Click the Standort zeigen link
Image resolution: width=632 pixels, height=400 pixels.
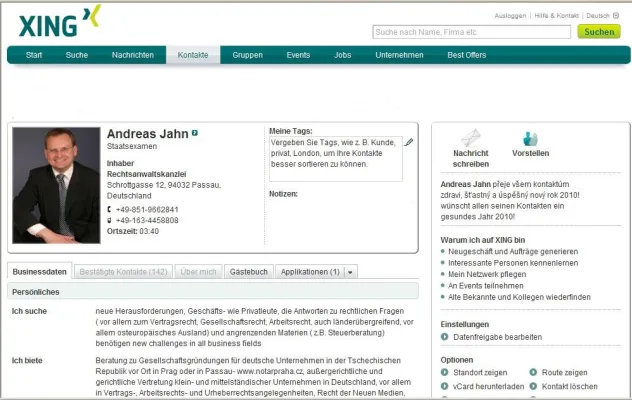[x=480, y=372]
